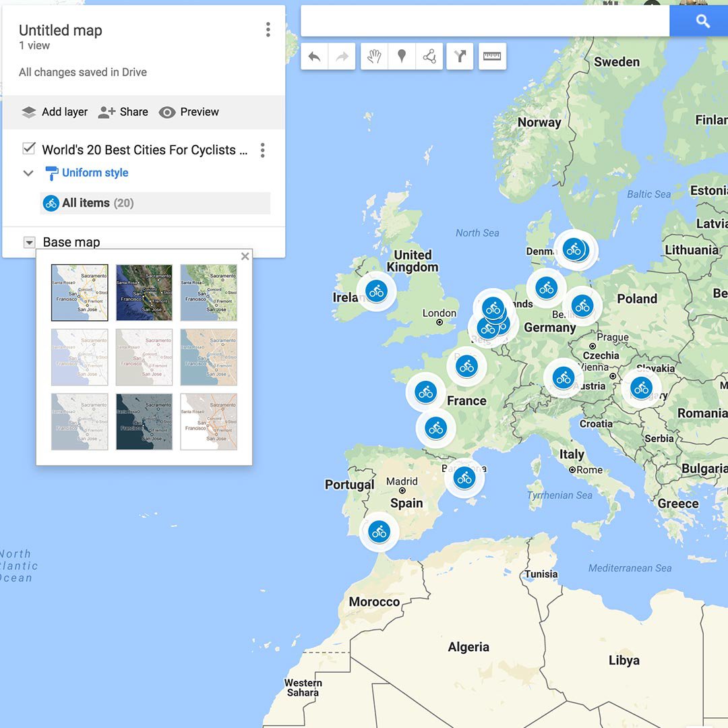Click the Share button
728x728 pixels.
123,112
